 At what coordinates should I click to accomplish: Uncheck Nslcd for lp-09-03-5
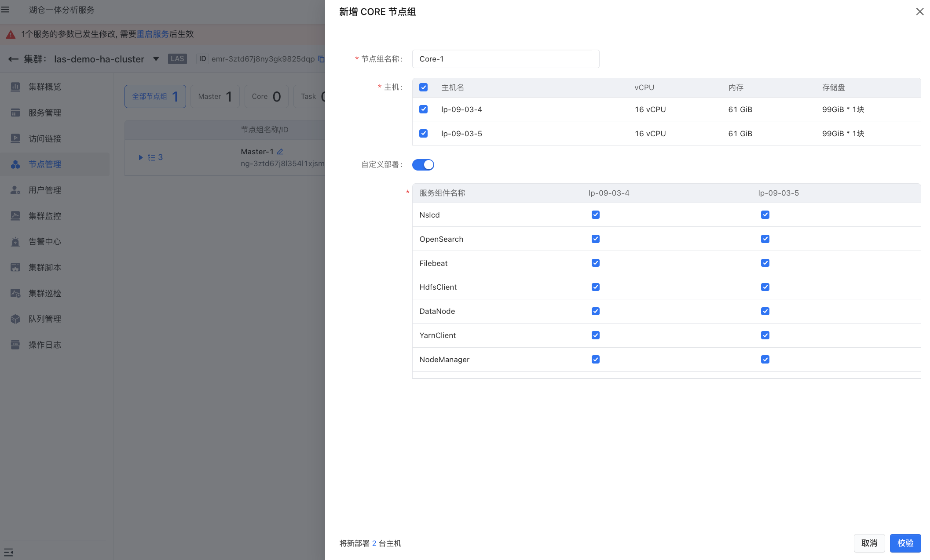pyautogui.click(x=765, y=215)
